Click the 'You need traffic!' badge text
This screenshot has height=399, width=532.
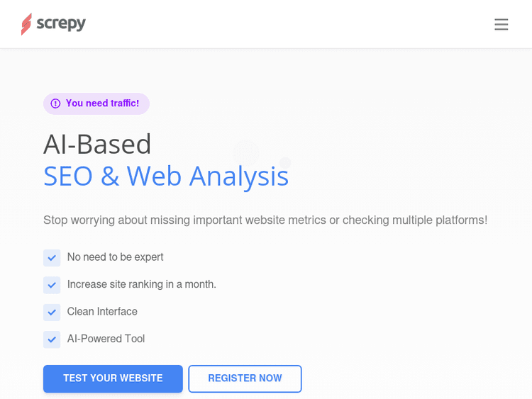[102, 103]
